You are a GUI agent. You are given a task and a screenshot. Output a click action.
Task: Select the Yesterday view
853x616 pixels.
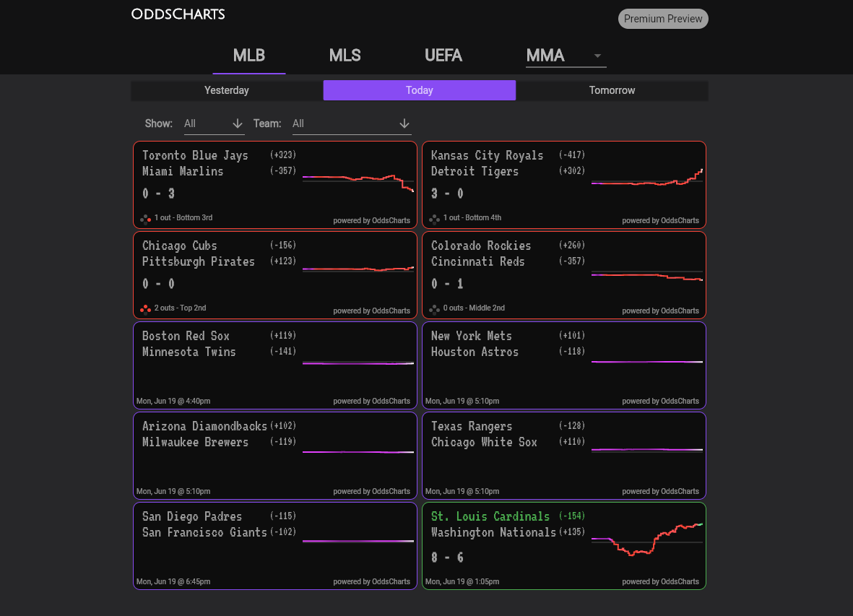click(x=226, y=90)
